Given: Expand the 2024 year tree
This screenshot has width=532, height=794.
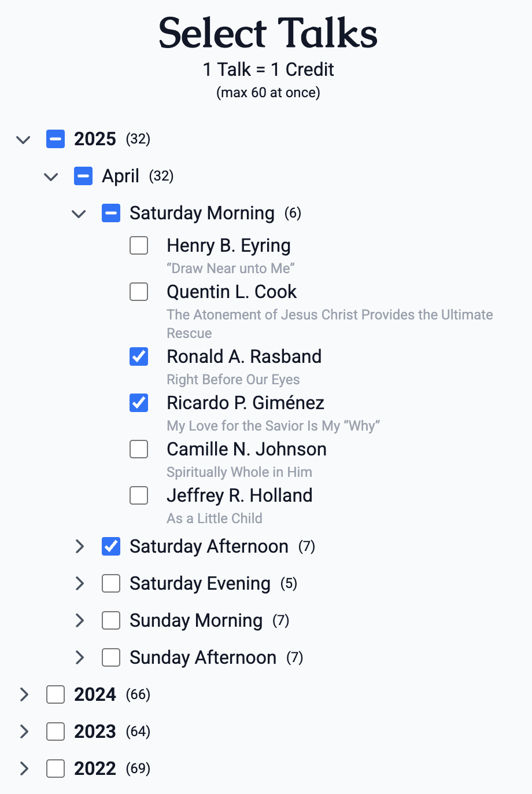Looking at the screenshot, I should [24, 694].
